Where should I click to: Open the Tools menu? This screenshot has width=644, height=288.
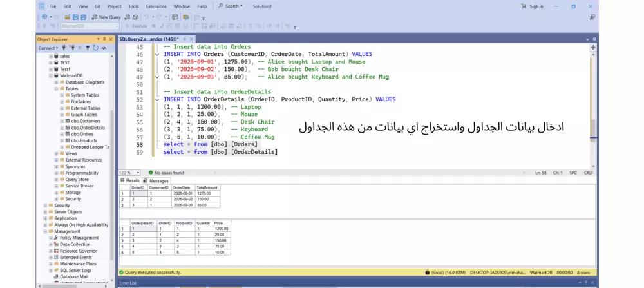[x=133, y=6]
